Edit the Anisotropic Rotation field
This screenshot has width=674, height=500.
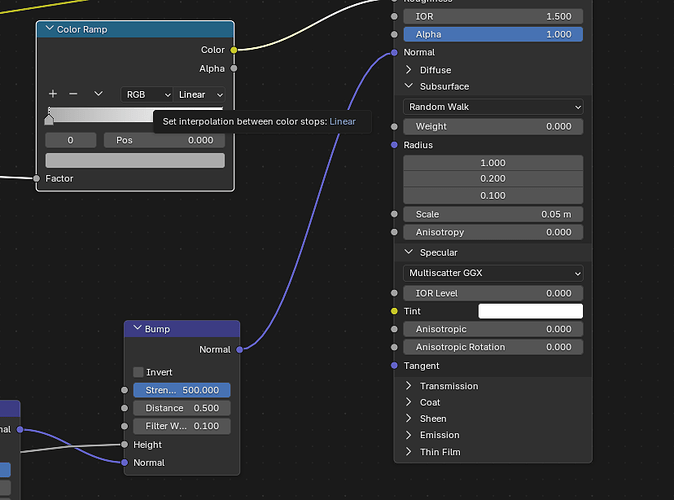coord(493,347)
